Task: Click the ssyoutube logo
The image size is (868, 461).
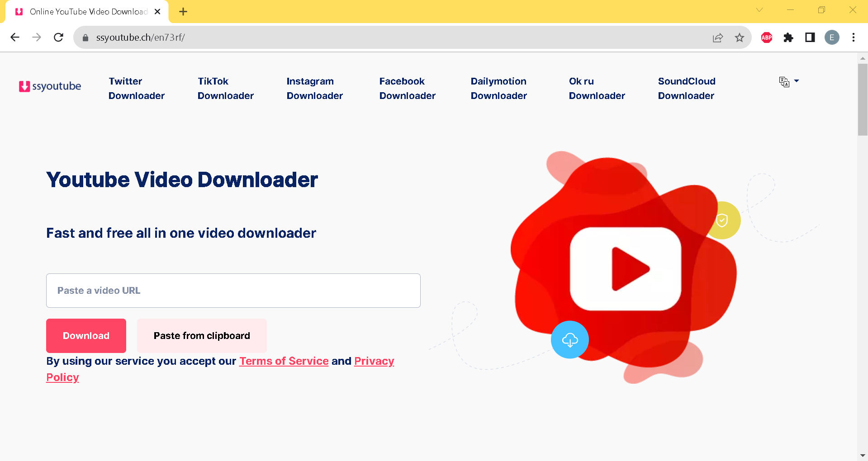Action: [x=50, y=86]
